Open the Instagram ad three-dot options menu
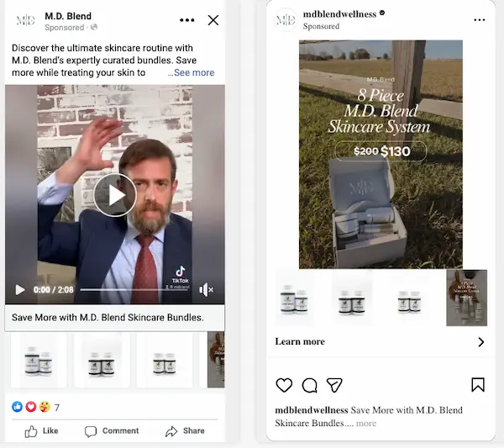 [x=480, y=20]
